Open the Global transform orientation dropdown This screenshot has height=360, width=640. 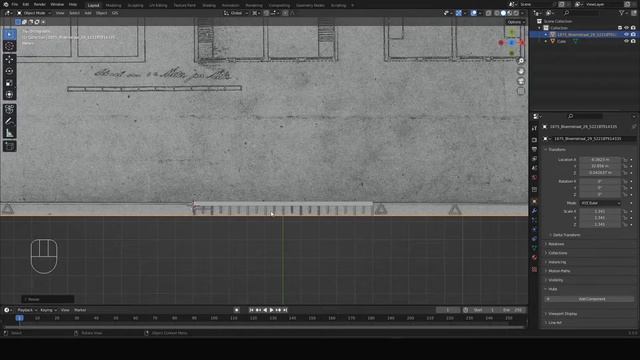[236, 13]
